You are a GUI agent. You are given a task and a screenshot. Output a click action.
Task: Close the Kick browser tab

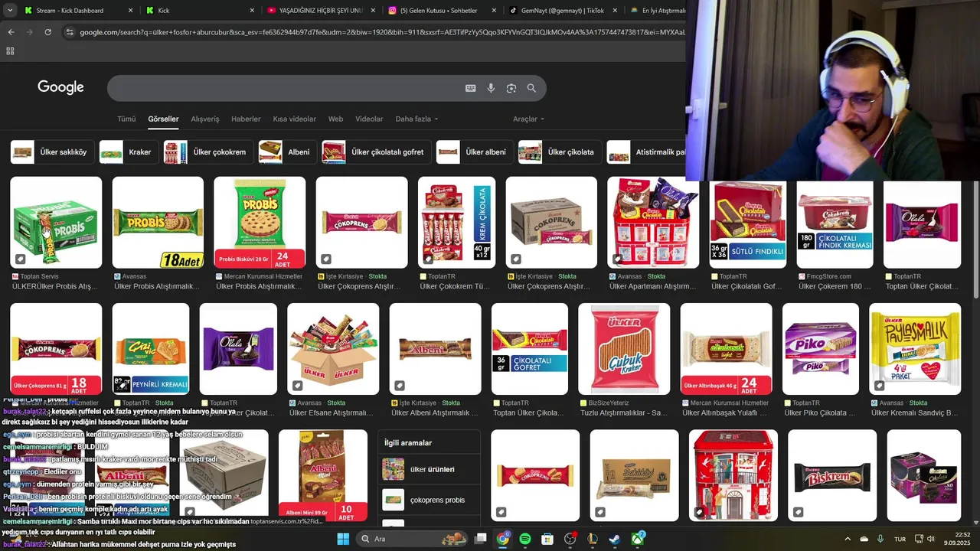point(252,11)
